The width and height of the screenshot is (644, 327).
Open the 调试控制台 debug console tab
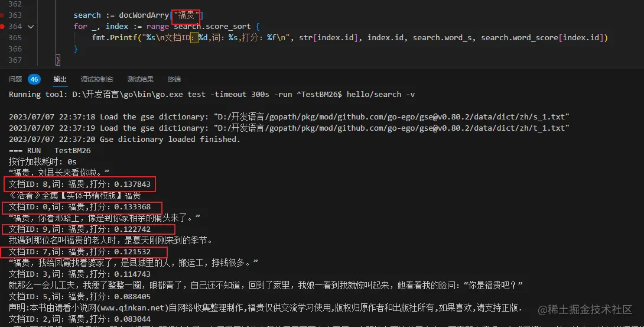[x=97, y=79]
